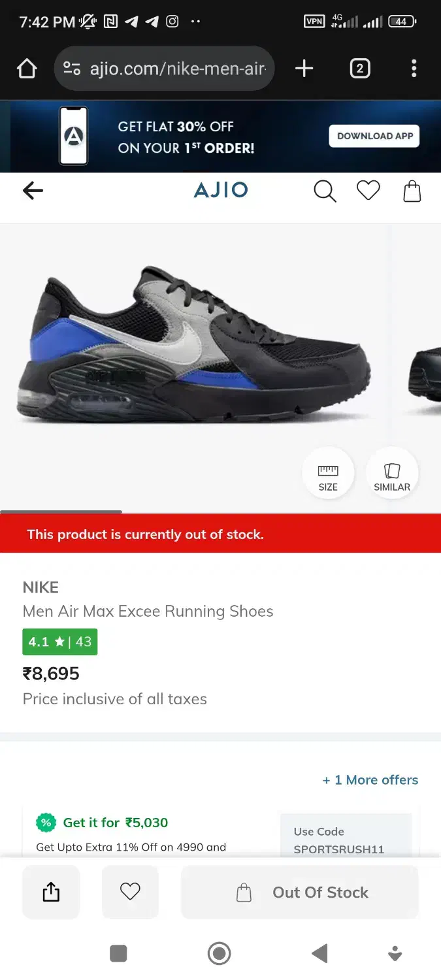Screen dimensions: 441x980
Task: Open a new browser tab
Action: click(x=304, y=69)
